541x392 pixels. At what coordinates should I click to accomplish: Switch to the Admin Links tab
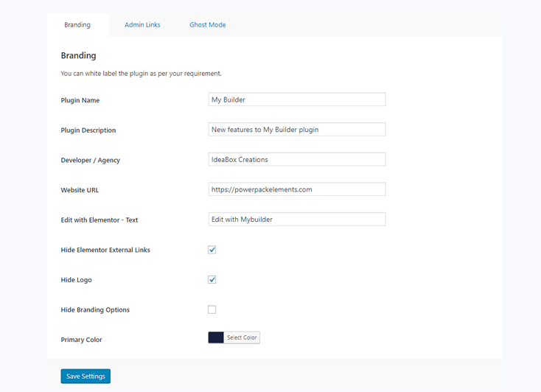[x=142, y=25]
